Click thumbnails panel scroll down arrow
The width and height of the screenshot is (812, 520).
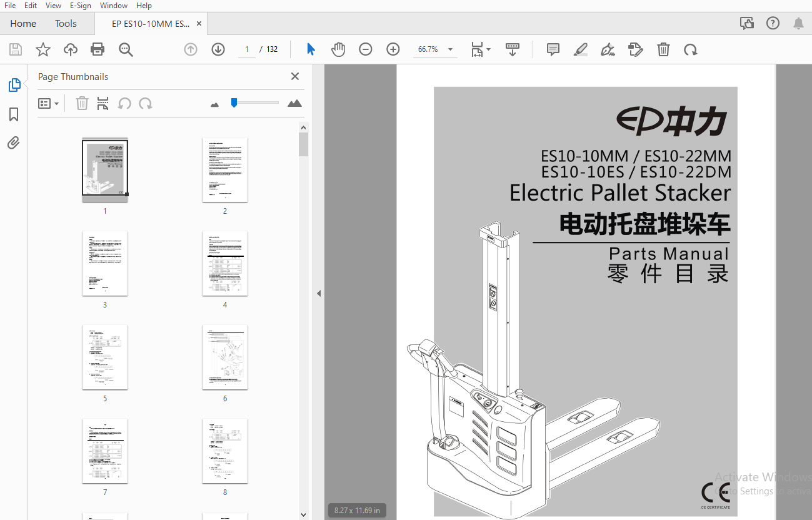pos(304,515)
